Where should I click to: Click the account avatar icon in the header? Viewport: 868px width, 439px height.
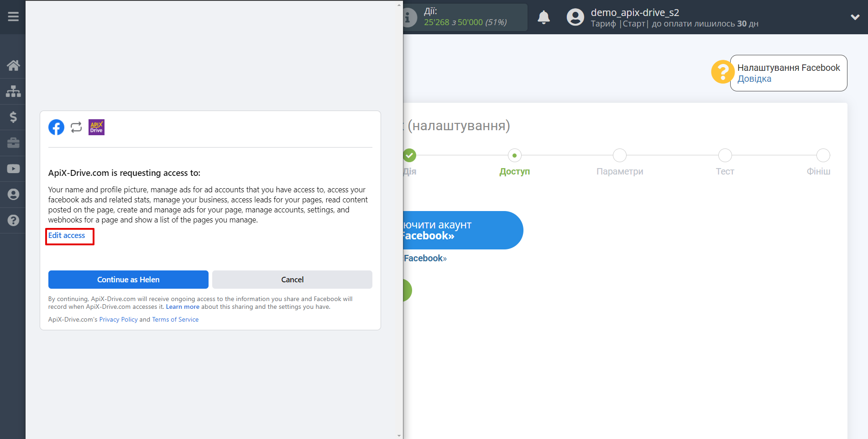[575, 17]
